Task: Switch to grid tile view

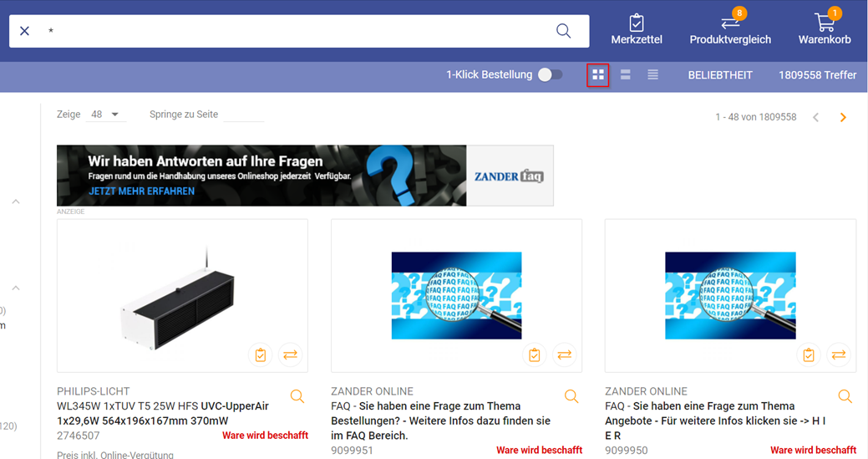Action: [597, 75]
